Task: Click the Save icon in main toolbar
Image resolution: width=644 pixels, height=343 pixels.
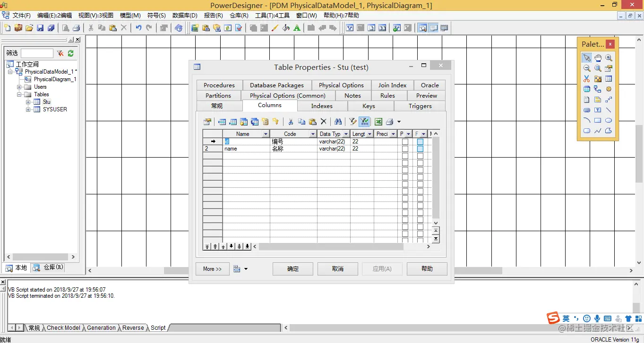Action: point(40,28)
